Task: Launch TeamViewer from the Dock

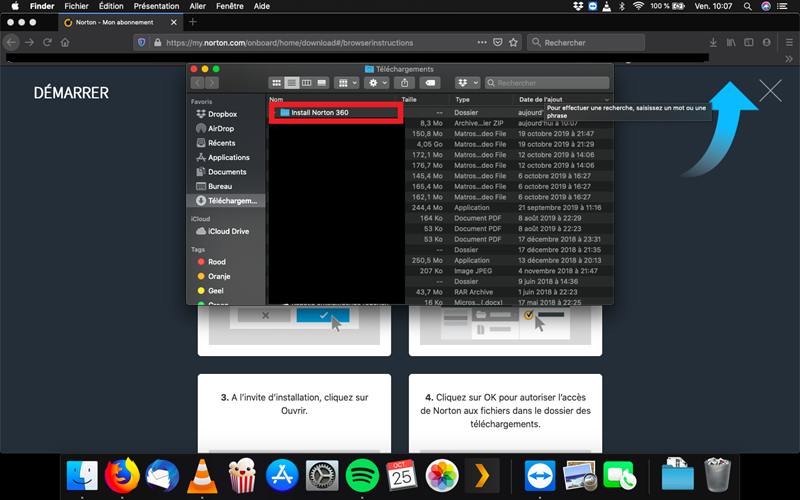Action: click(x=540, y=476)
